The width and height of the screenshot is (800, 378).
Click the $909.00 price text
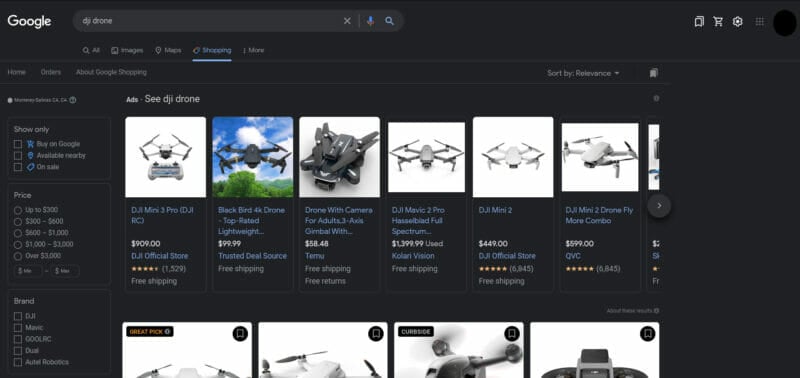pos(145,243)
